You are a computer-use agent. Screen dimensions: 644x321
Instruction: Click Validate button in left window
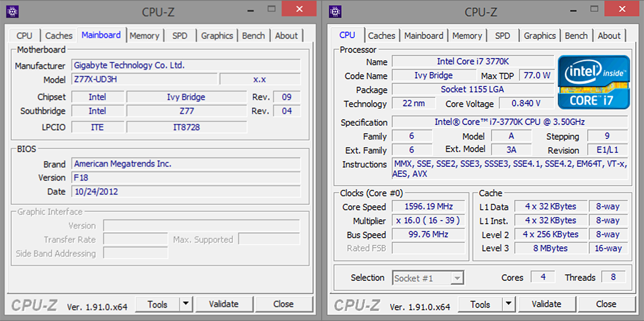223,304
